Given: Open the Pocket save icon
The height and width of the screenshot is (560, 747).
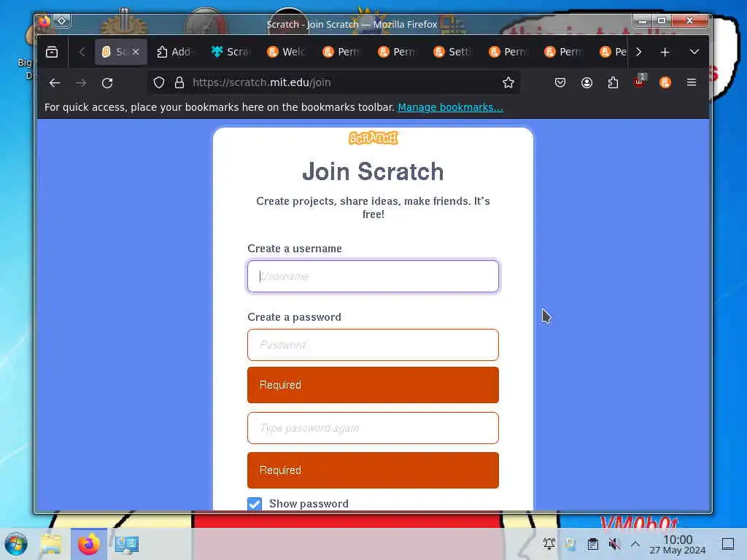Looking at the screenshot, I should tap(560, 83).
